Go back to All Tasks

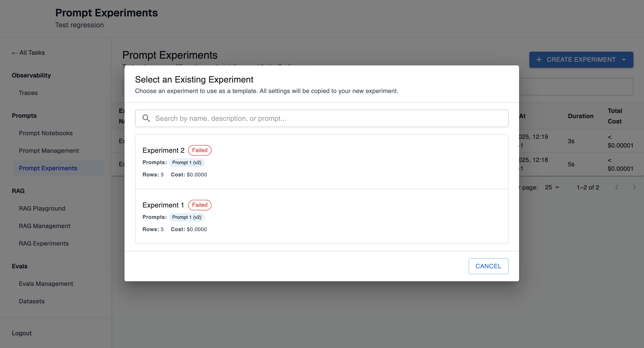click(x=28, y=53)
